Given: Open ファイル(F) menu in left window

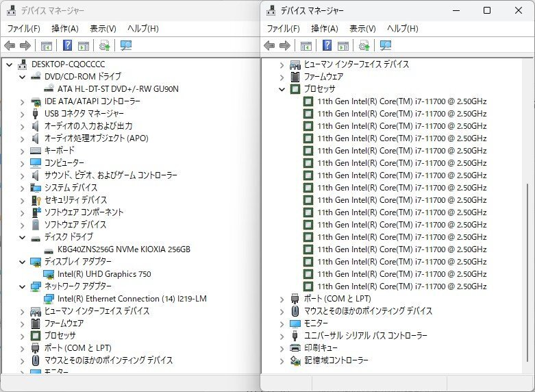Looking at the screenshot, I should click(23, 28).
